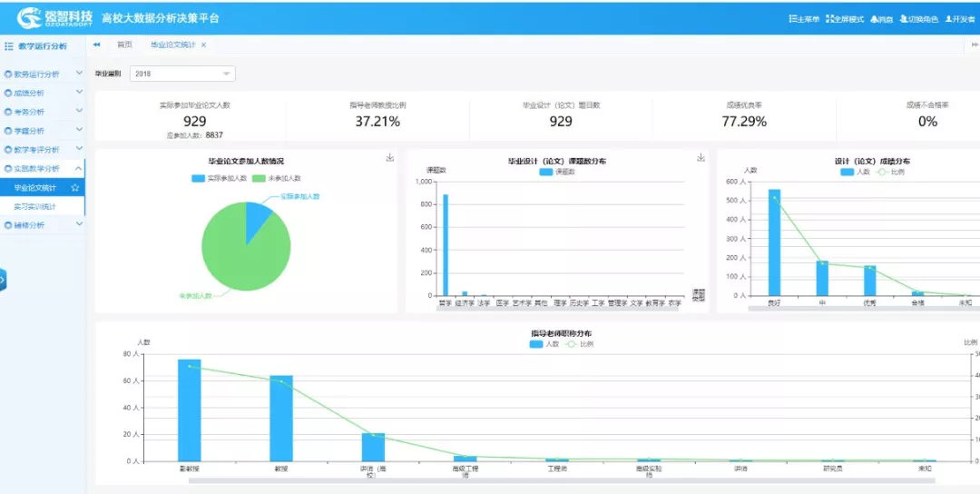Toggle 实际参加人数 legend in pie chart
This screenshot has width=980, height=494.
pyautogui.click(x=220, y=179)
